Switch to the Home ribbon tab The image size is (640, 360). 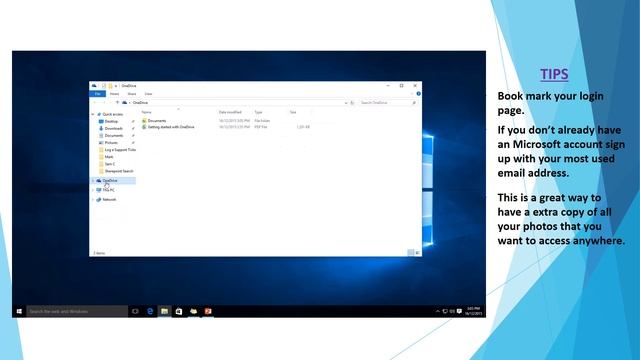tap(115, 94)
